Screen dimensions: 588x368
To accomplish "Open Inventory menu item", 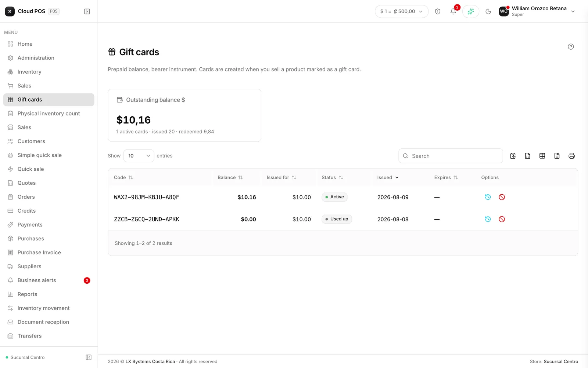I will tap(49, 72).
